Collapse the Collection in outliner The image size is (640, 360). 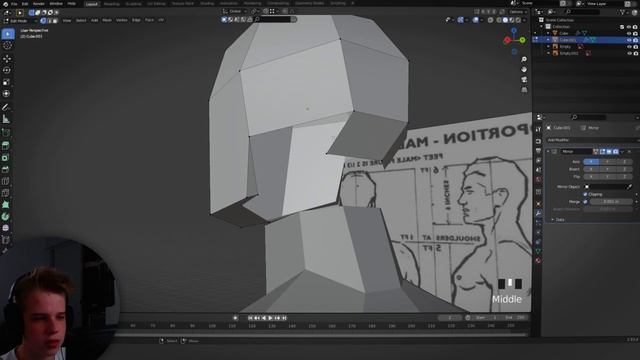[542, 27]
